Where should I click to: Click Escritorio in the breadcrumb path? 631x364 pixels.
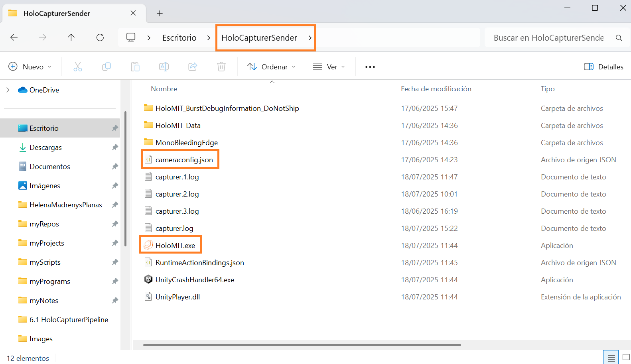[179, 38]
